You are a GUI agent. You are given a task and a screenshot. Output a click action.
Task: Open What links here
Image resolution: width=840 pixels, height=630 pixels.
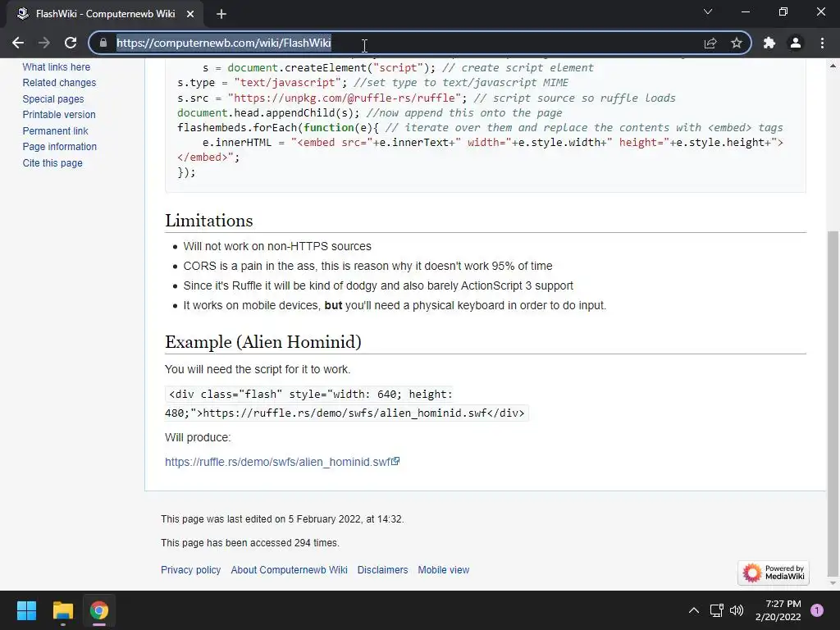[x=57, y=67]
